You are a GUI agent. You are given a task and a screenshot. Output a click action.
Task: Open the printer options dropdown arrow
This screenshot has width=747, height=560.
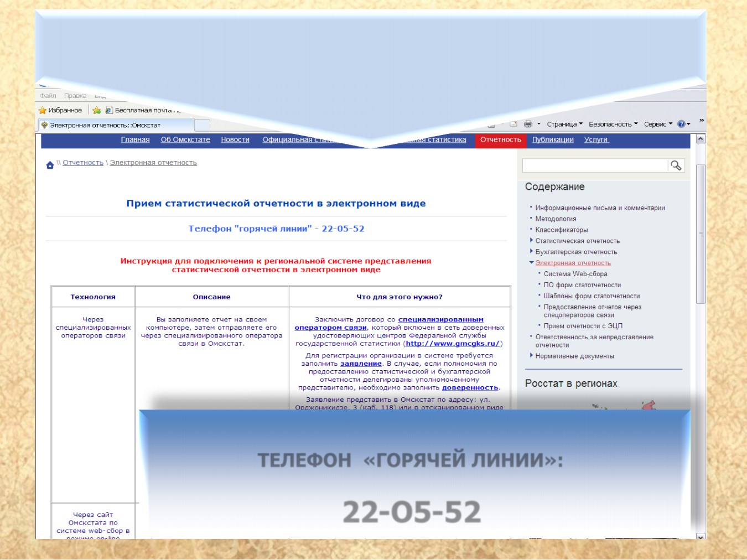point(538,124)
